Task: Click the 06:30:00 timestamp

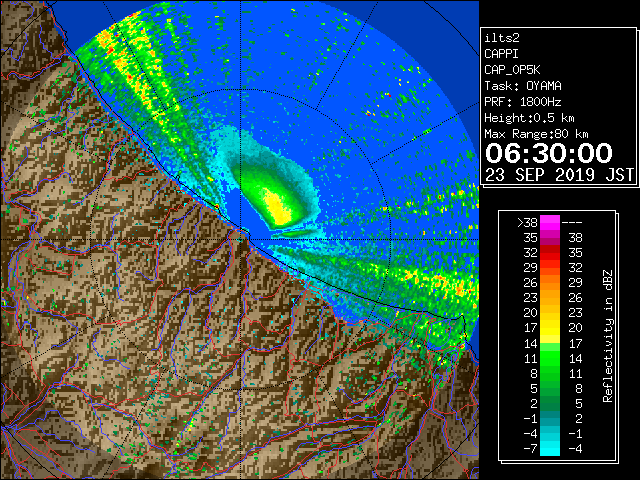Action: 549,153
